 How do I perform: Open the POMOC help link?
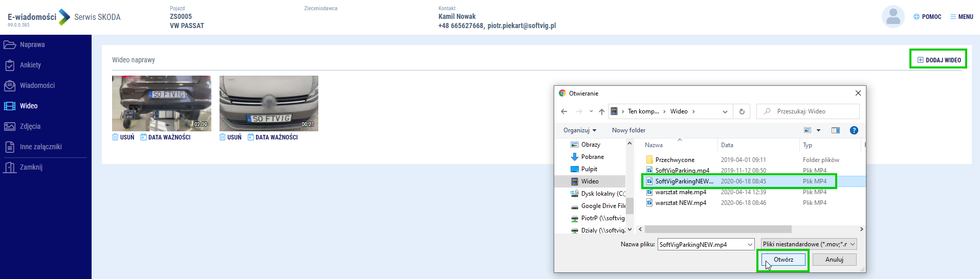(x=927, y=17)
